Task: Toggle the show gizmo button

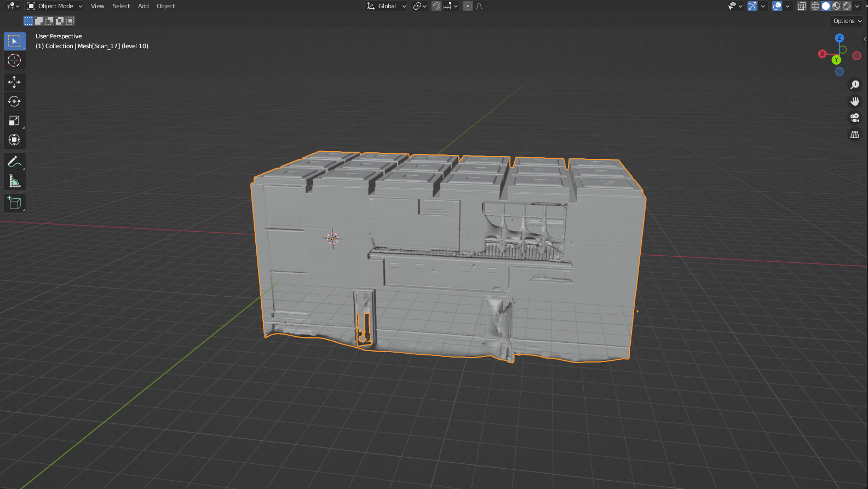Action: click(x=752, y=6)
